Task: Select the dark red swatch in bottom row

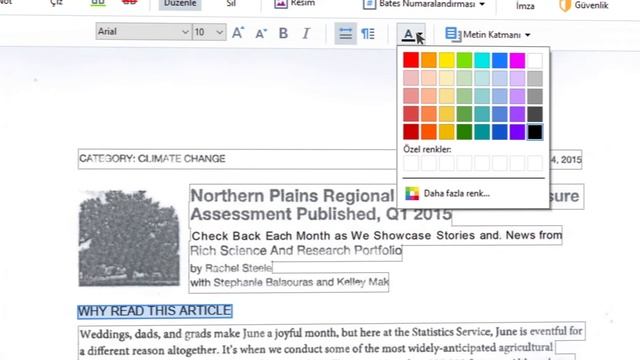Action: point(411,132)
